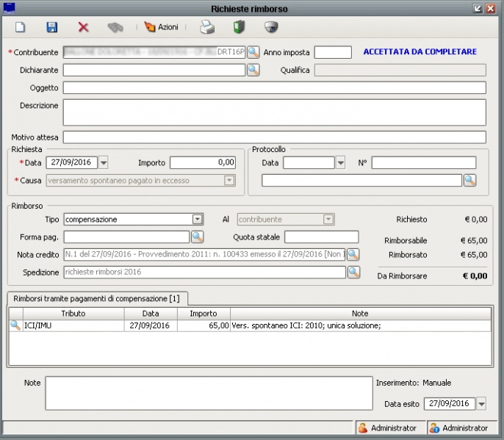Open the Nota credito lookup icon
504x440 pixels.
(x=353, y=254)
